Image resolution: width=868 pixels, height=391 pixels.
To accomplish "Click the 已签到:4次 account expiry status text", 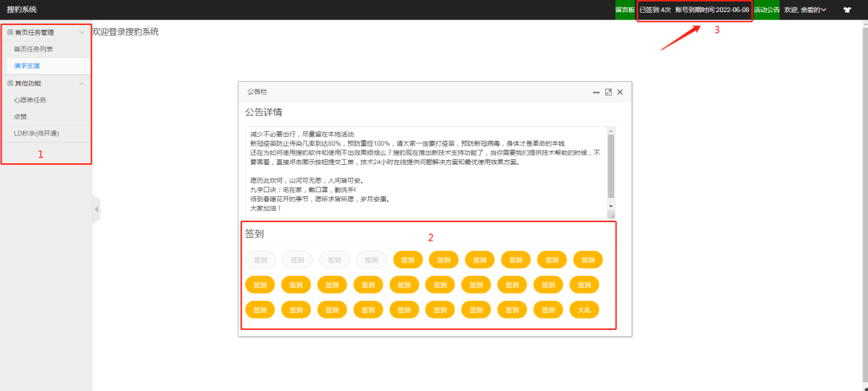I will [694, 10].
